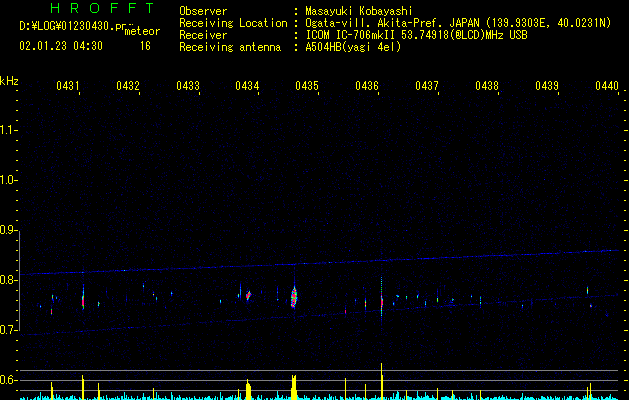Click the 0.6 kHz axis label
Image resolution: width=629 pixels, height=400 pixels.
coord(8,380)
